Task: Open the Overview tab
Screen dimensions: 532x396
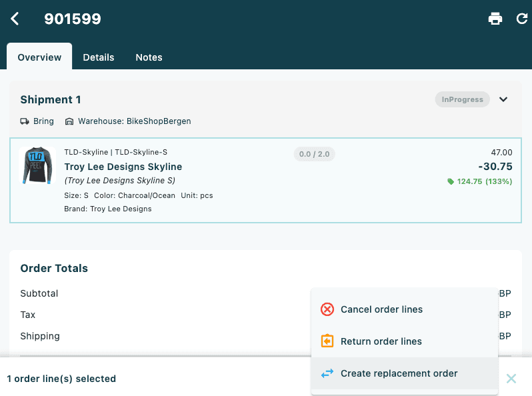Action: tap(39, 57)
